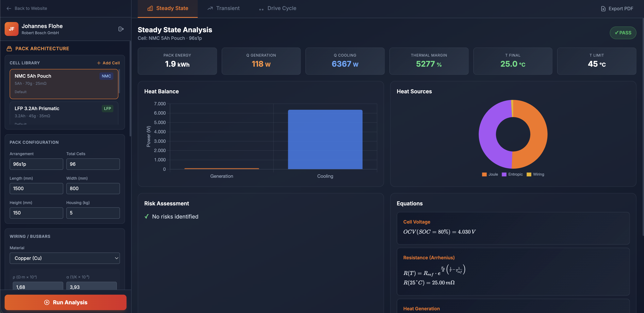Click the JF avatar badge

click(11, 29)
